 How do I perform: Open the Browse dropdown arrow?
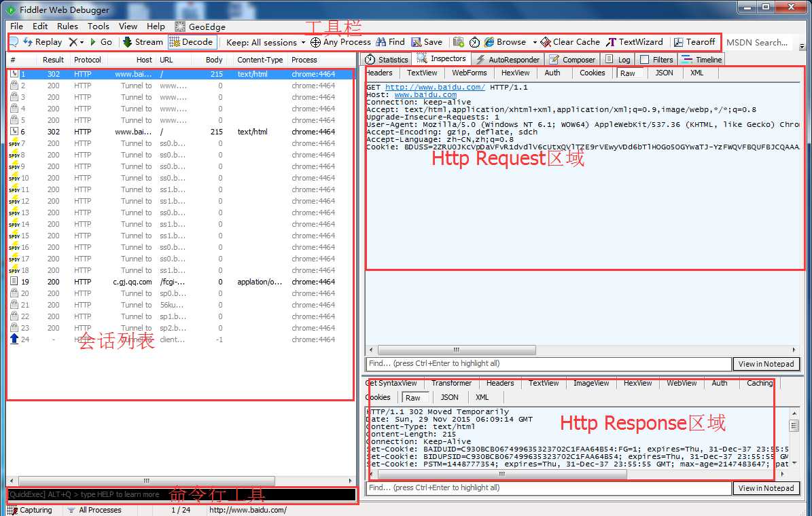tap(535, 42)
